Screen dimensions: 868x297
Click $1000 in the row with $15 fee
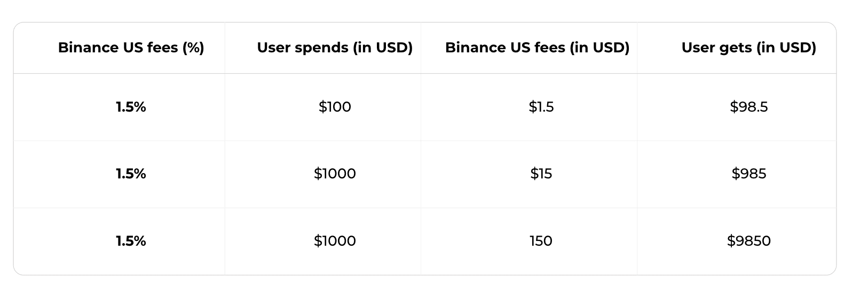coord(335,174)
